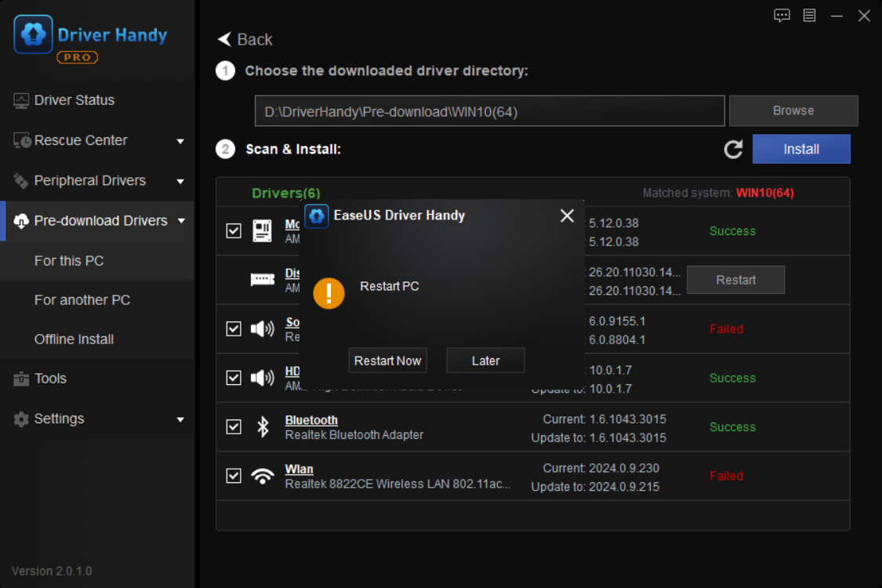Click the Wlan wireless signal icon
Image resolution: width=882 pixels, height=588 pixels.
coord(263,475)
